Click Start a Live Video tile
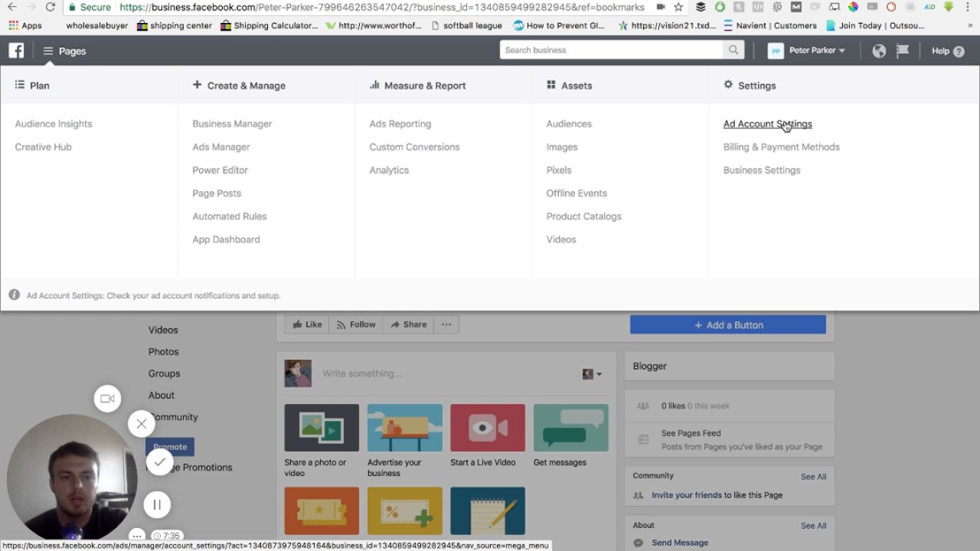Viewport: 980px width, 551px height. pyautogui.click(x=488, y=435)
